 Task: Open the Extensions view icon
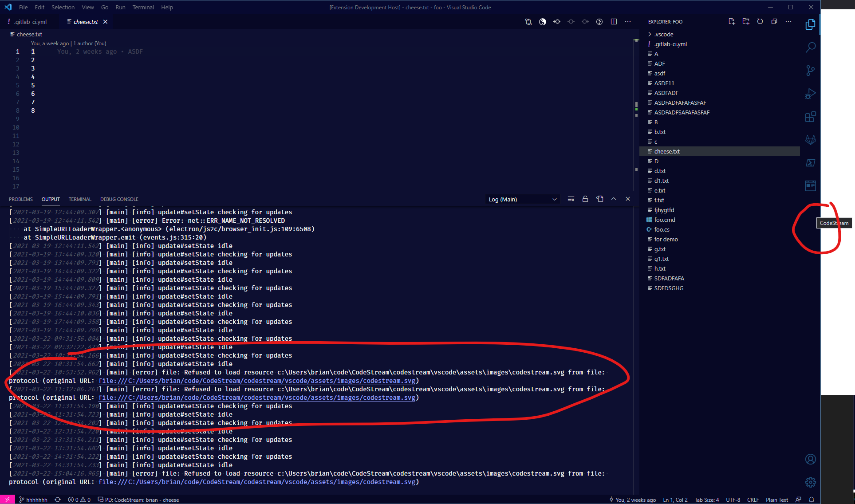point(811,117)
